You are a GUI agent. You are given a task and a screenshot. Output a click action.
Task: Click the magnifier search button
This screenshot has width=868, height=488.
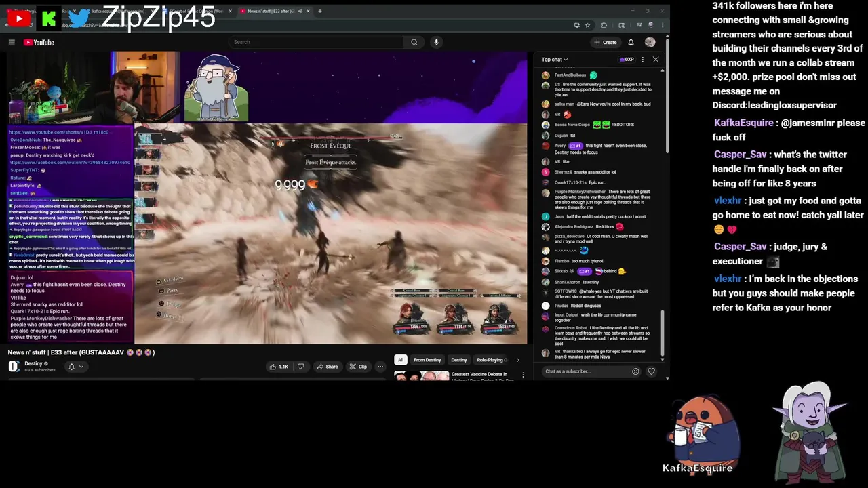[414, 42]
